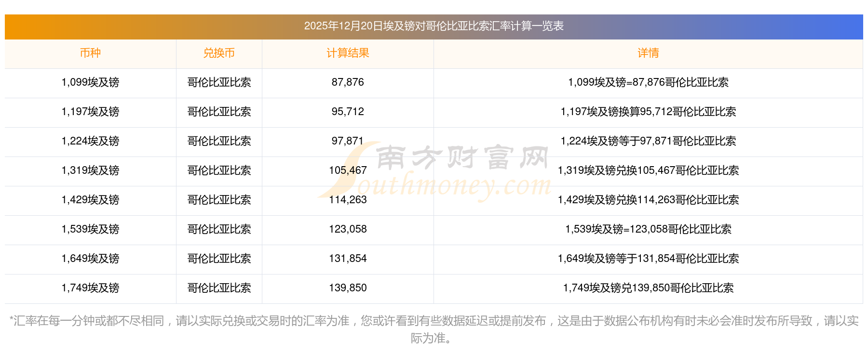Click the result value 139,850
868x353 pixels.
coord(348,288)
